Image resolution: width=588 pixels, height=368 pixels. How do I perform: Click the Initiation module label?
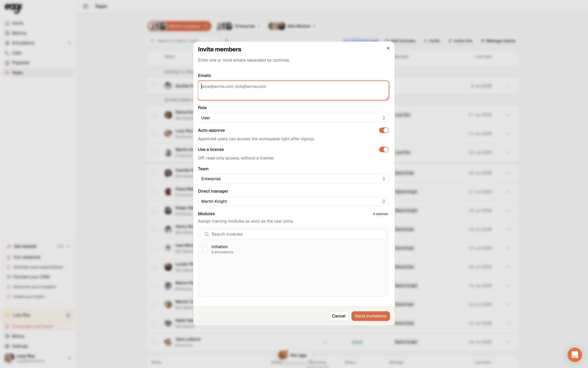pyautogui.click(x=219, y=247)
